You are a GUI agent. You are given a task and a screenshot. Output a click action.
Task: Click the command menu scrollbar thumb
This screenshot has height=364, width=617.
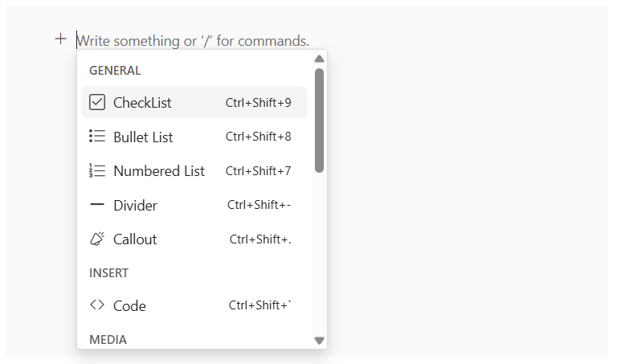(319, 121)
